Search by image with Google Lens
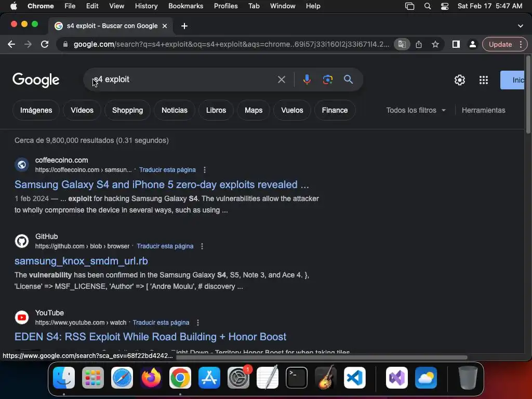Viewport: 532px width, 399px height. (327, 79)
